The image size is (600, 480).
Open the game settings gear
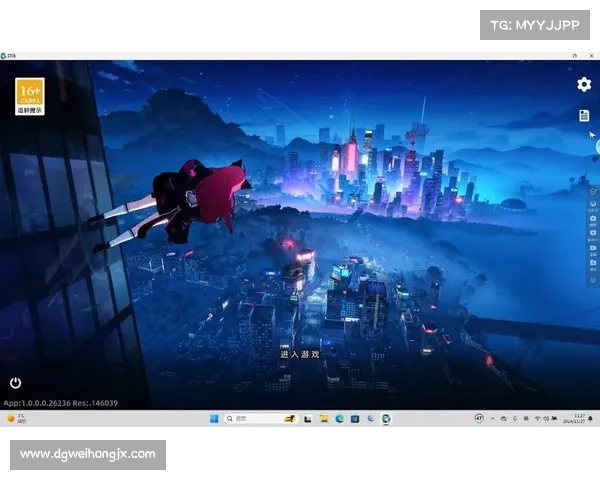[584, 85]
